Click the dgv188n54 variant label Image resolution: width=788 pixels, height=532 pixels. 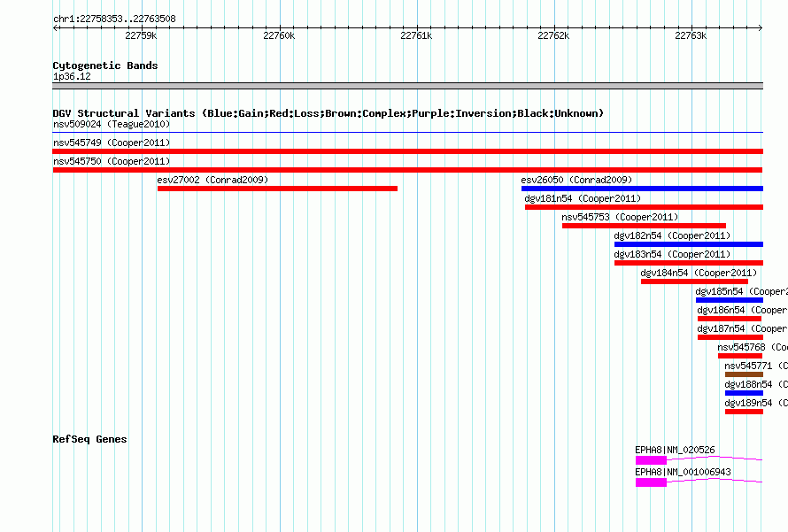click(756, 385)
